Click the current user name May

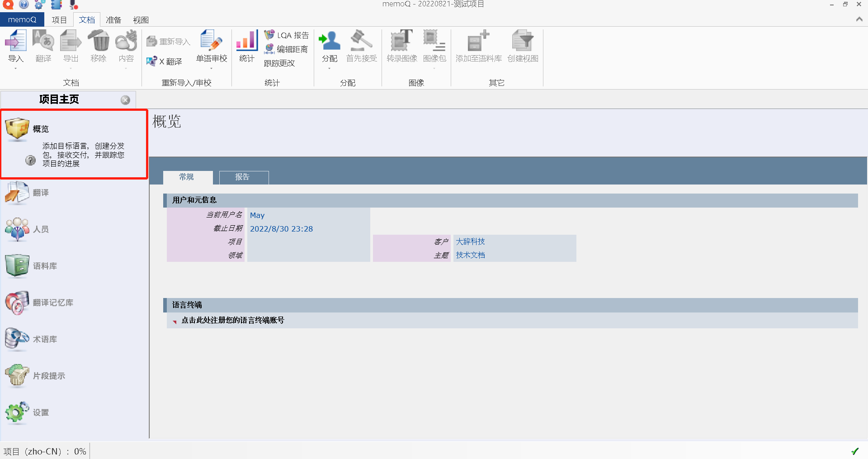click(257, 215)
